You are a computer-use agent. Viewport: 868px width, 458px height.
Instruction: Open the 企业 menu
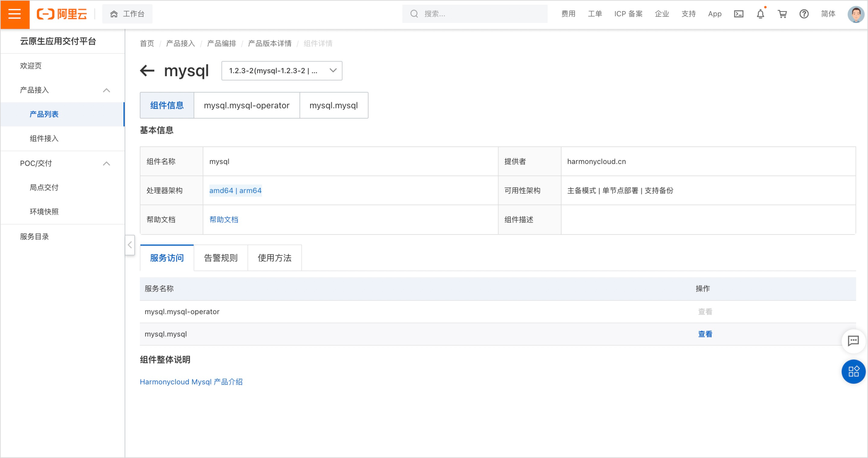pyautogui.click(x=662, y=14)
